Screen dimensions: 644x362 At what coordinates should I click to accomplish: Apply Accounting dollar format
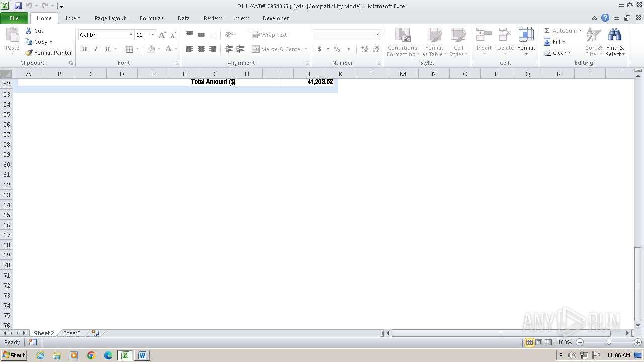click(x=319, y=49)
